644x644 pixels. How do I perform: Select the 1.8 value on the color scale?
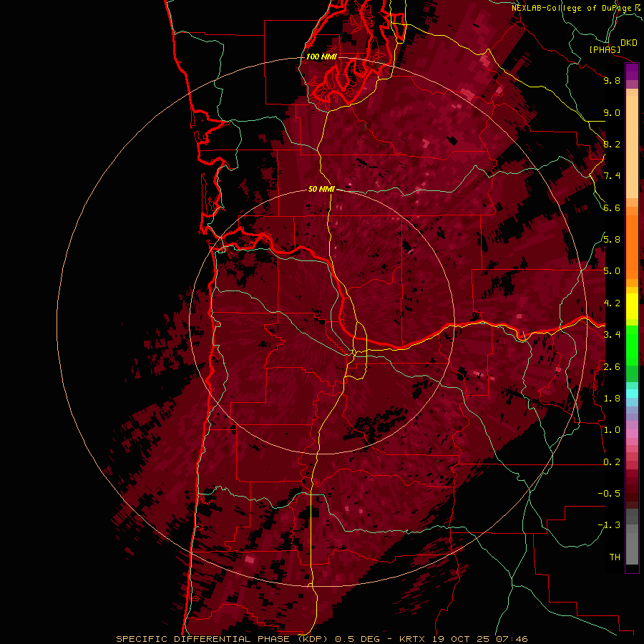(x=612, y=399)
